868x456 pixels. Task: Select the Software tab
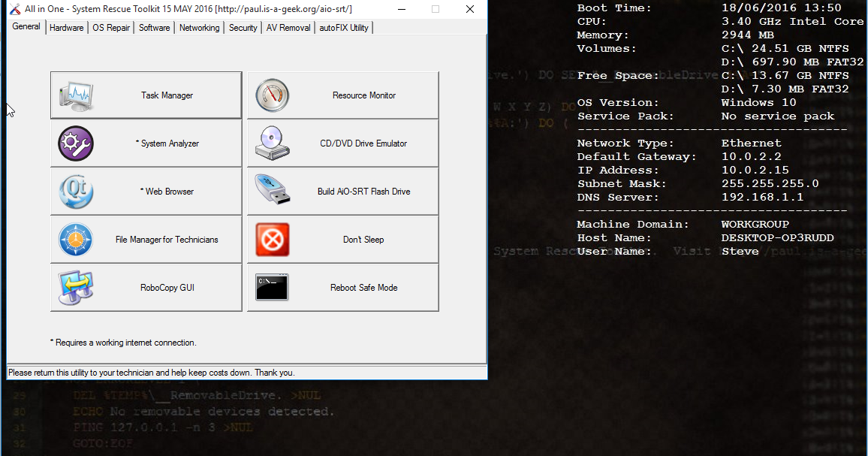click(x=154, y=27)
